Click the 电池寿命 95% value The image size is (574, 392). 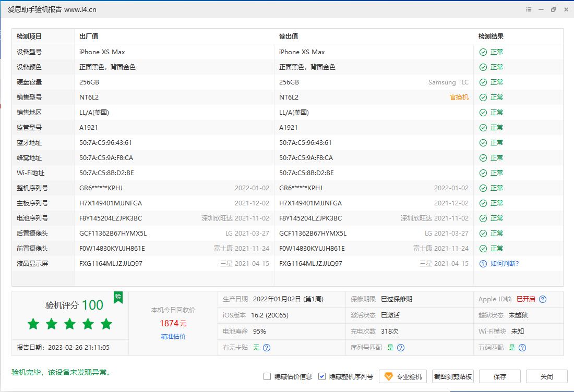pyautogui.click(x=259, y=332)
